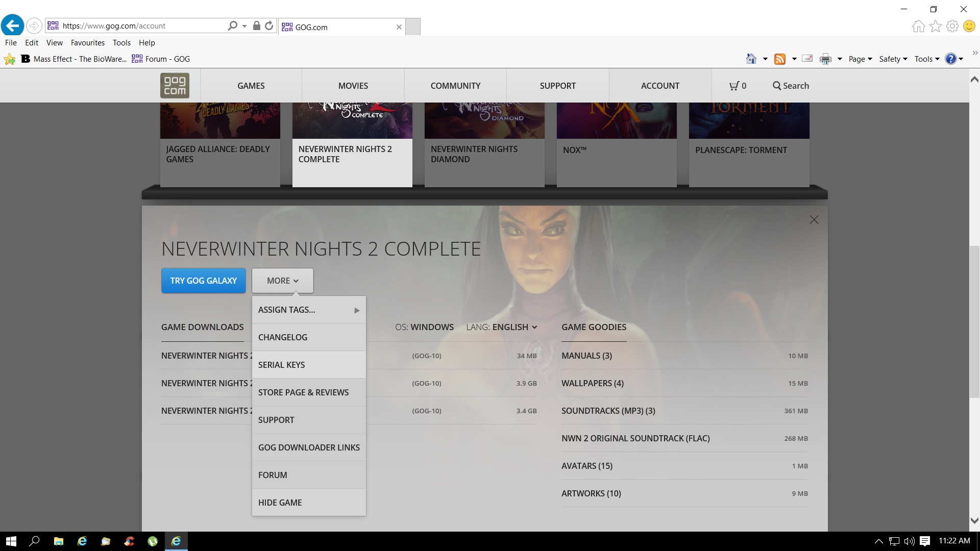Image resolution: width=980 pixels, height=551 pixels.
Task: Click the GOG.com logo
Action: tap(175, 85)
